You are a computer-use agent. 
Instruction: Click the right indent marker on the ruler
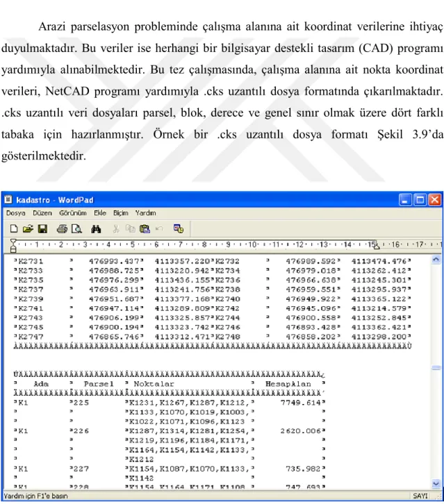[x=376, y=246]
